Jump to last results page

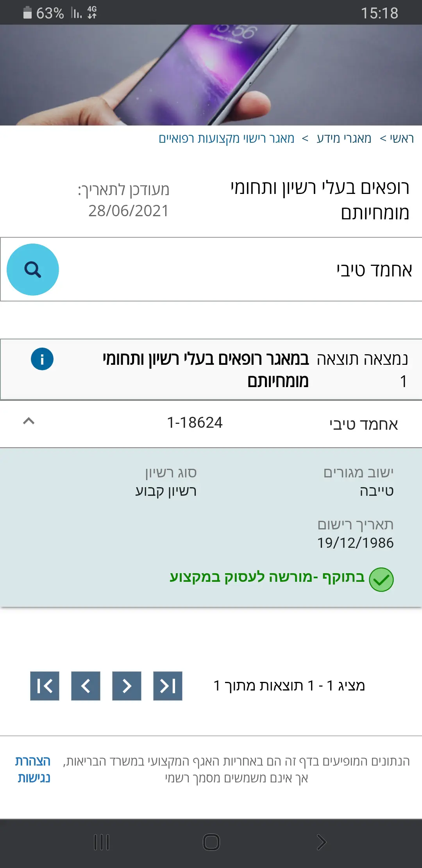click(x=168, y=686)
